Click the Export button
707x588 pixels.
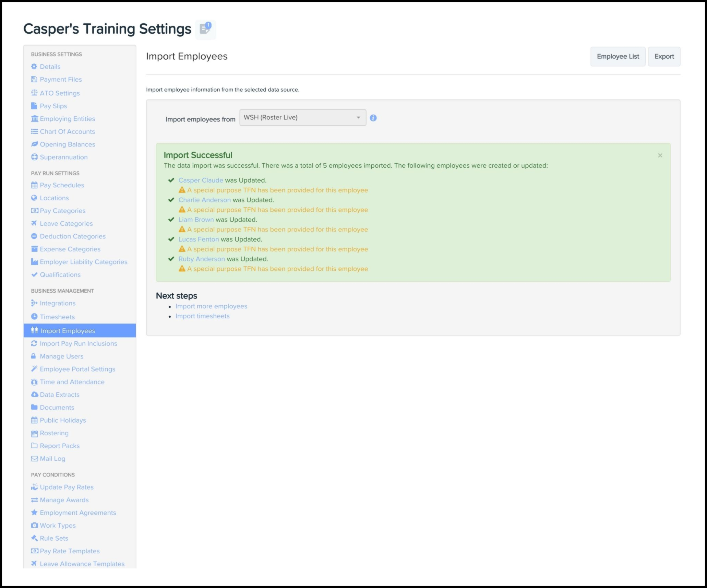coord(664,57)
